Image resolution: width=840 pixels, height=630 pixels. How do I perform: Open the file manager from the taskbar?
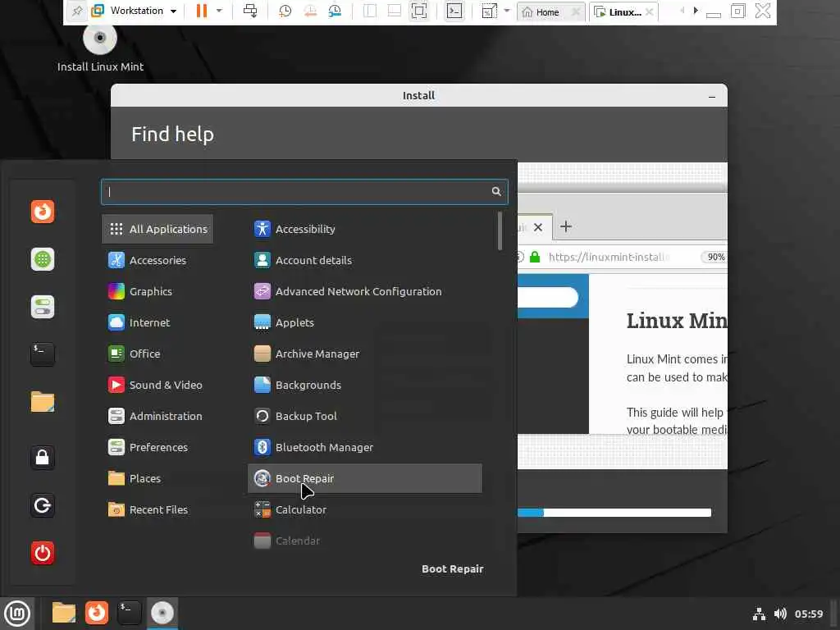[64, 613]
